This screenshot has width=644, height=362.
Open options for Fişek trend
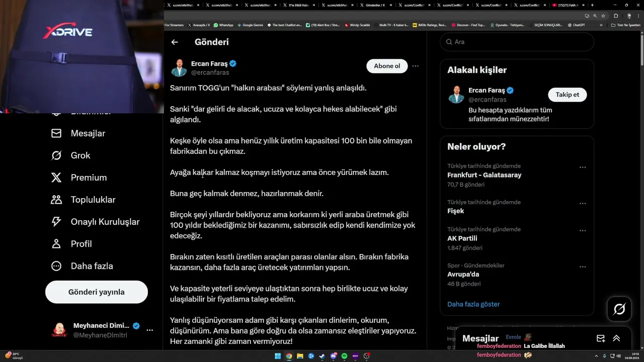[x=583, y=203]
